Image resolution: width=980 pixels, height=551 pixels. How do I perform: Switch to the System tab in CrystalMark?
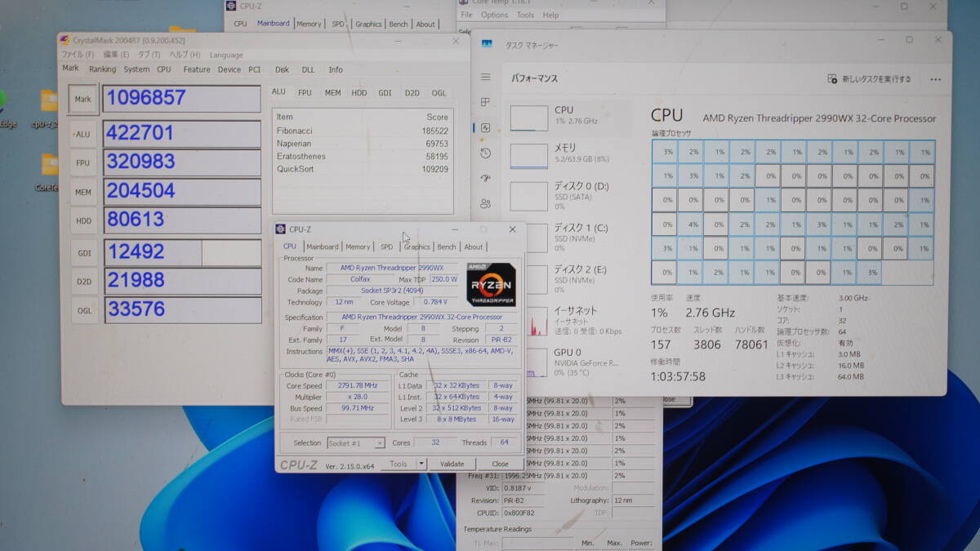point(136,69)
